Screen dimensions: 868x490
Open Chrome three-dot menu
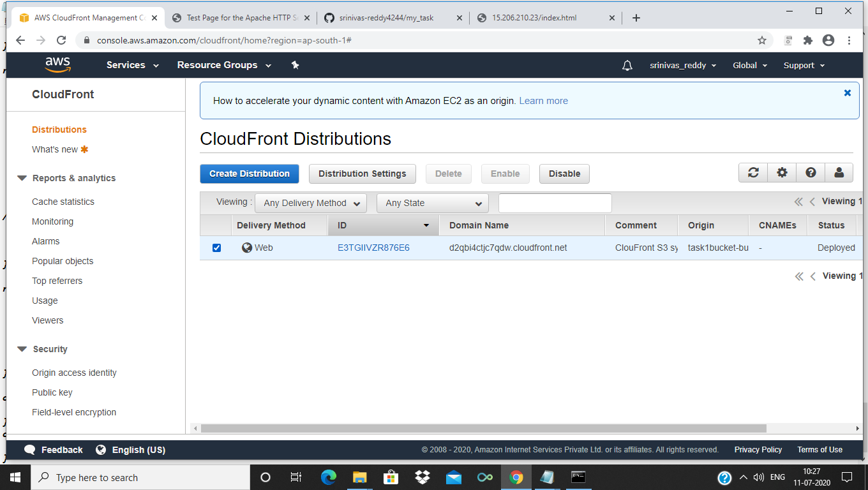(x=849, y=40)
